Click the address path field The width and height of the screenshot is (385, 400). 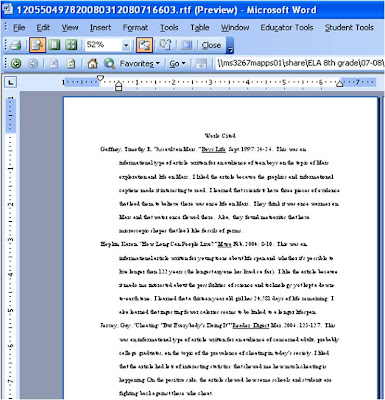(x=299, y=63)
